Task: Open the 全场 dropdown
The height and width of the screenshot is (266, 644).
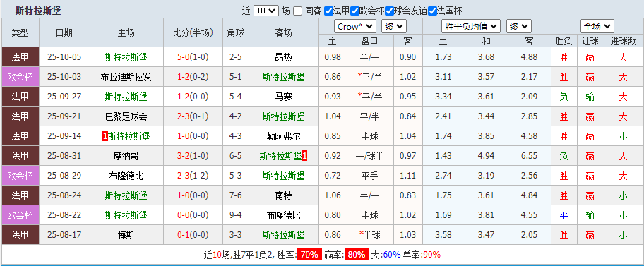Action: (x=597, y=27)
